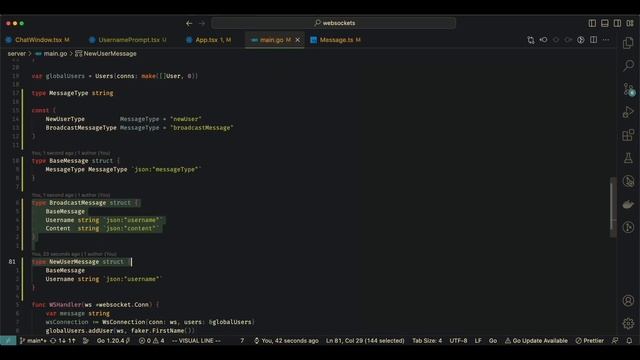Screen dimensions: 640x360
Task: Open the Manage gear settings
Action: coord(628,323)
